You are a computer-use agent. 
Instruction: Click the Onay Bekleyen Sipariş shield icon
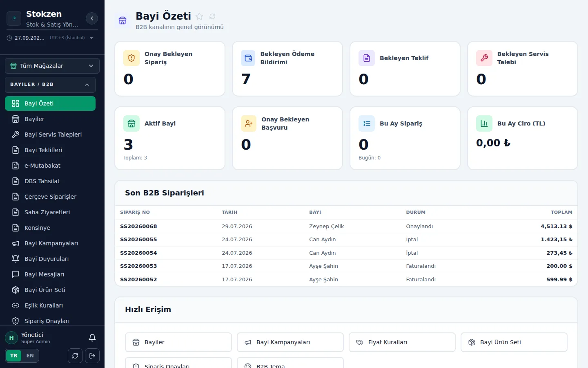[131, 58]
